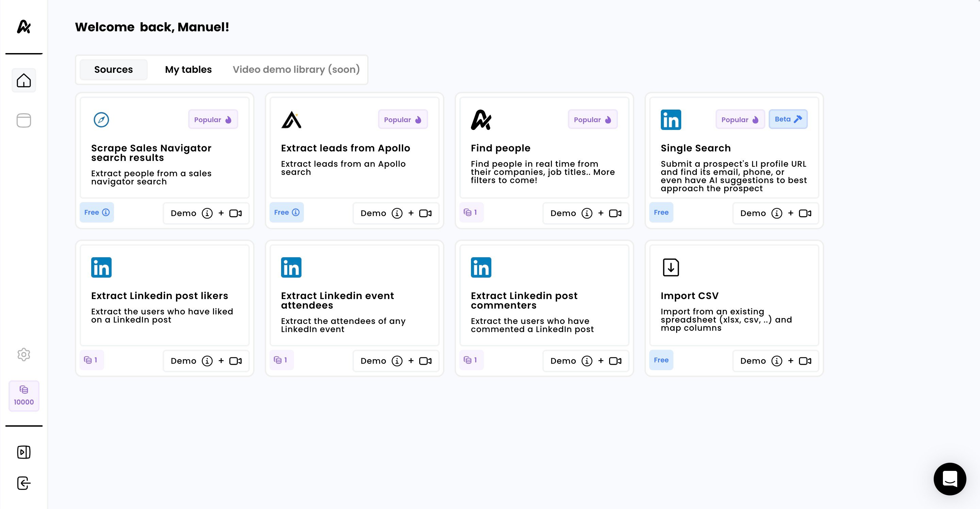980x509 pixels.
Task: Open the chat support bubble
Action: tap(950, 479)
